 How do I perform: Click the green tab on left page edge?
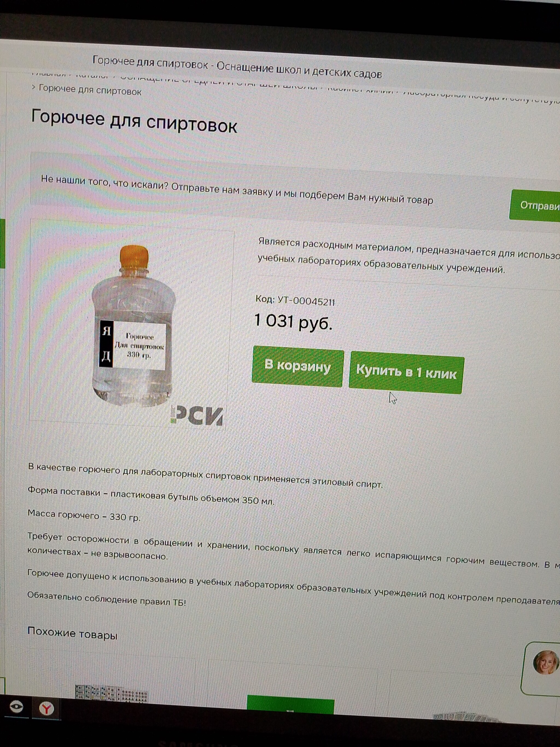click(x=3, y=244)
